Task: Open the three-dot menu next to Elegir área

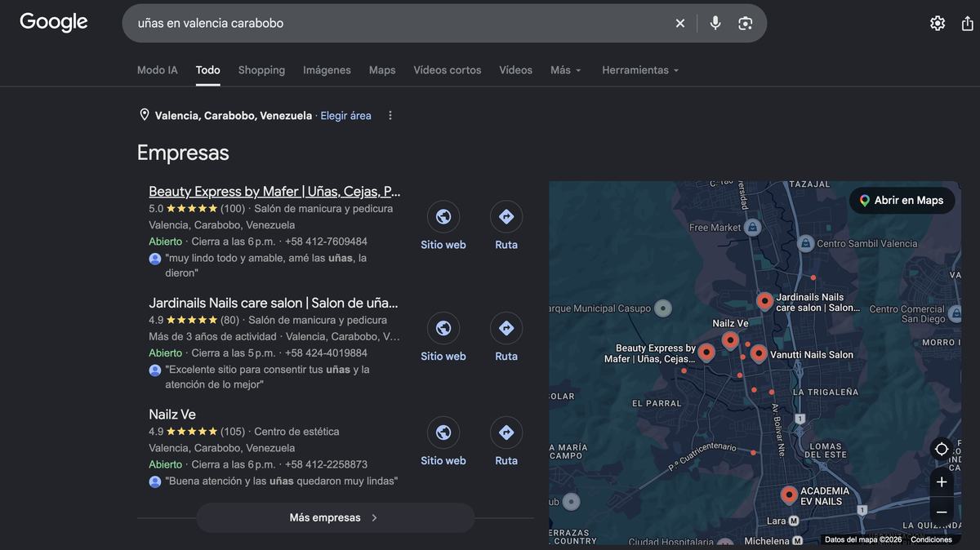Action: [390, 115]
